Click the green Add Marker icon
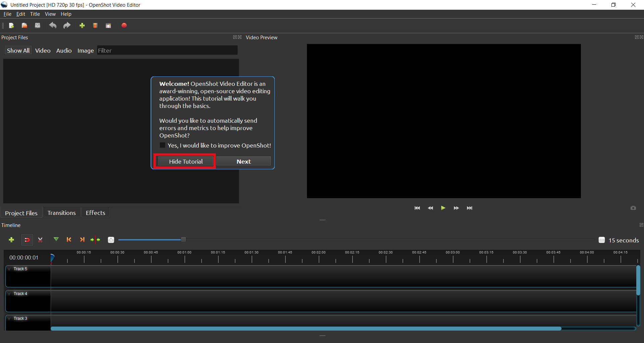 [x=56, y=239]
